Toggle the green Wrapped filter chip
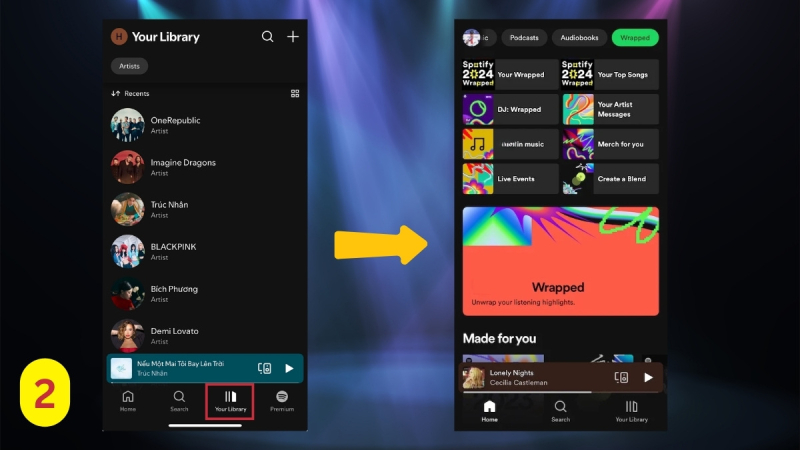The height and width of the screenshot is (450, 800). tap(635, 38)
